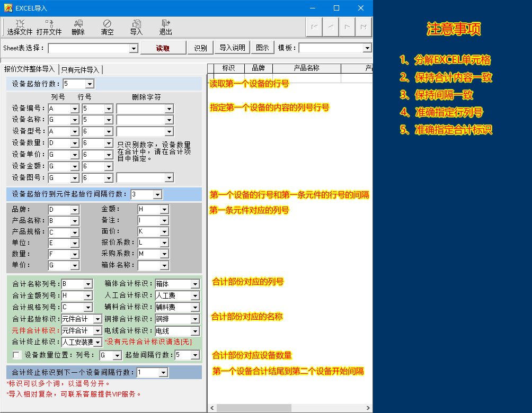The height and width of the screenshot is (413, 532).
Task: Open the 元件合计标识 dropdown
Action: tap(97, 330)
